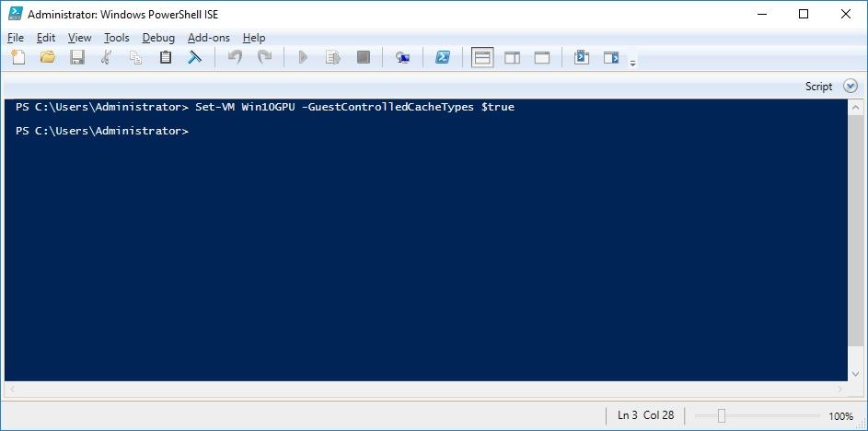This screenshot has height=431, width=868.
Task: Paste from clipboard with the Paste icon
Action: point(165,57)
